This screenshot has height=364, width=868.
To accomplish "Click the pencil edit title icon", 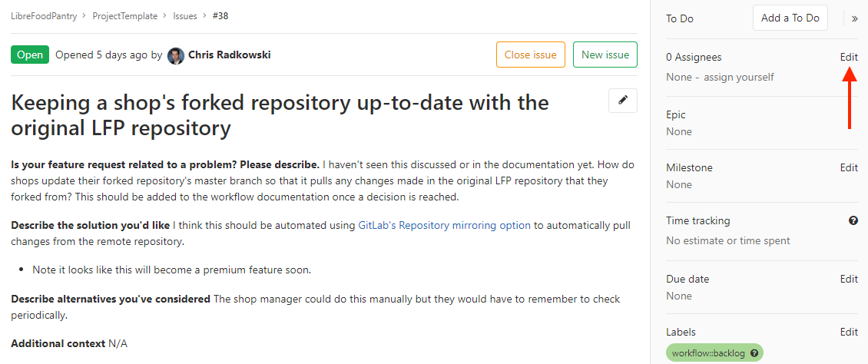I will click(x=623, y=100).
